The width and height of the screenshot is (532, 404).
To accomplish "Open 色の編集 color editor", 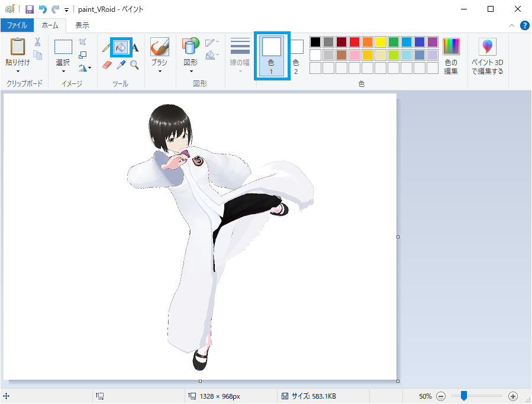I will tap(451, 56).
